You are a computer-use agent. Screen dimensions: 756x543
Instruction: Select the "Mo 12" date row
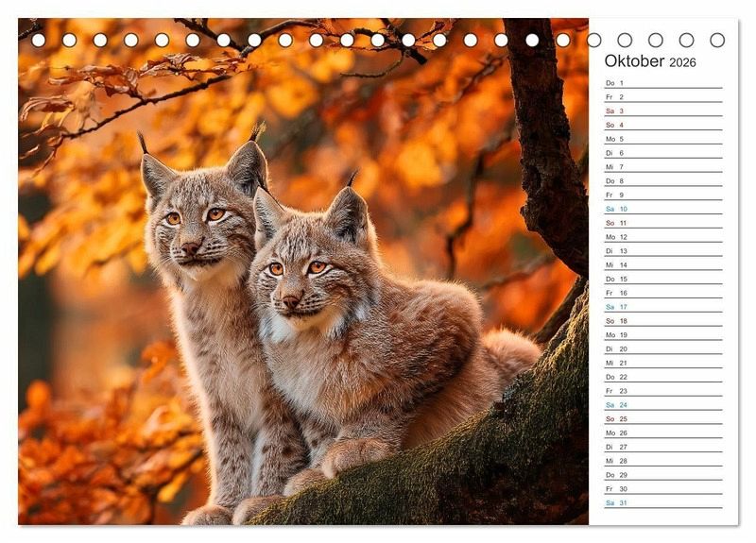(x=663, y=237)
